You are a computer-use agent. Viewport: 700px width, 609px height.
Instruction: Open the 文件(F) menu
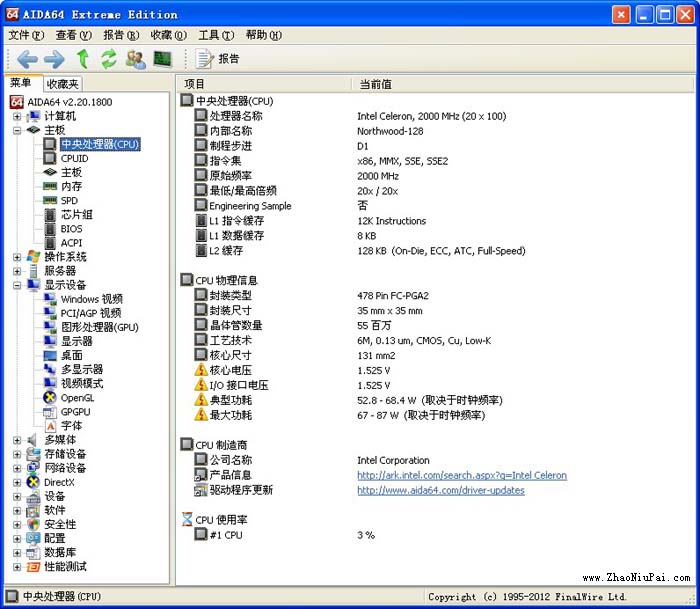point(26,35)
